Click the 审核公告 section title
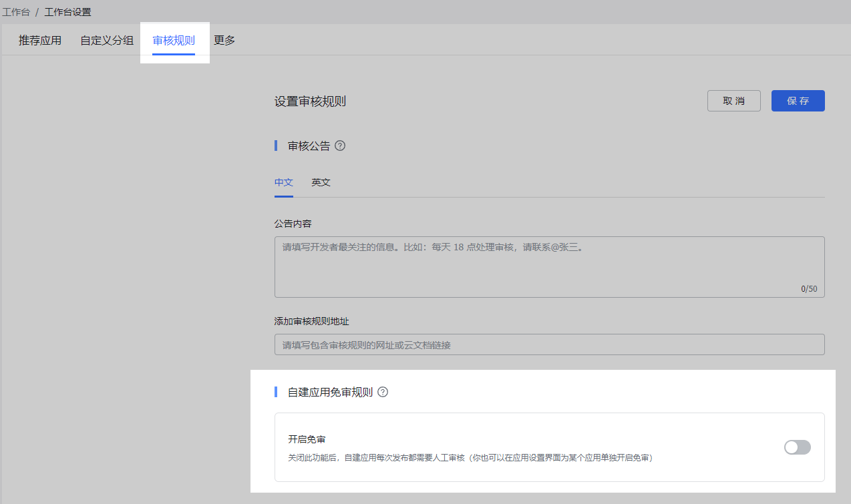Screen dimensions: 851x504 click(x=309, y=146)
